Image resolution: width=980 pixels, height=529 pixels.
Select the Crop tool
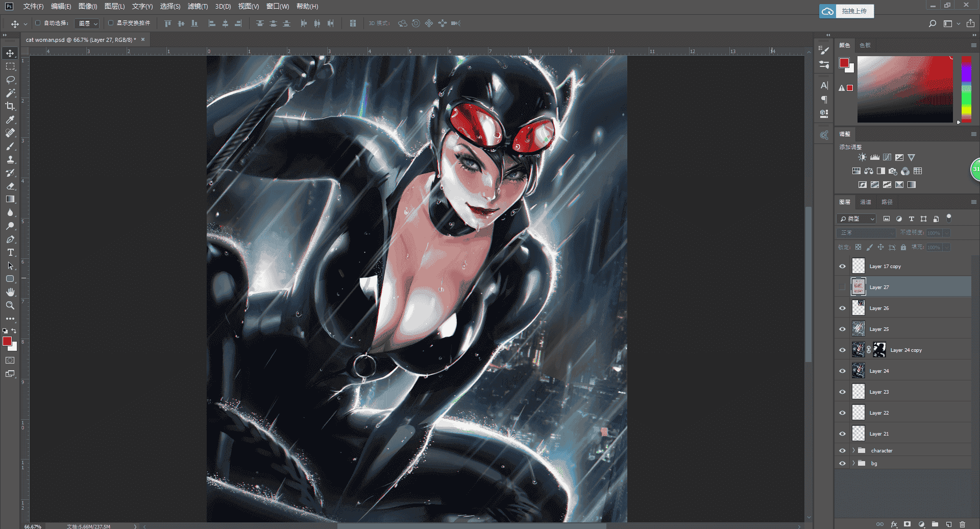(x=10, y=106)
